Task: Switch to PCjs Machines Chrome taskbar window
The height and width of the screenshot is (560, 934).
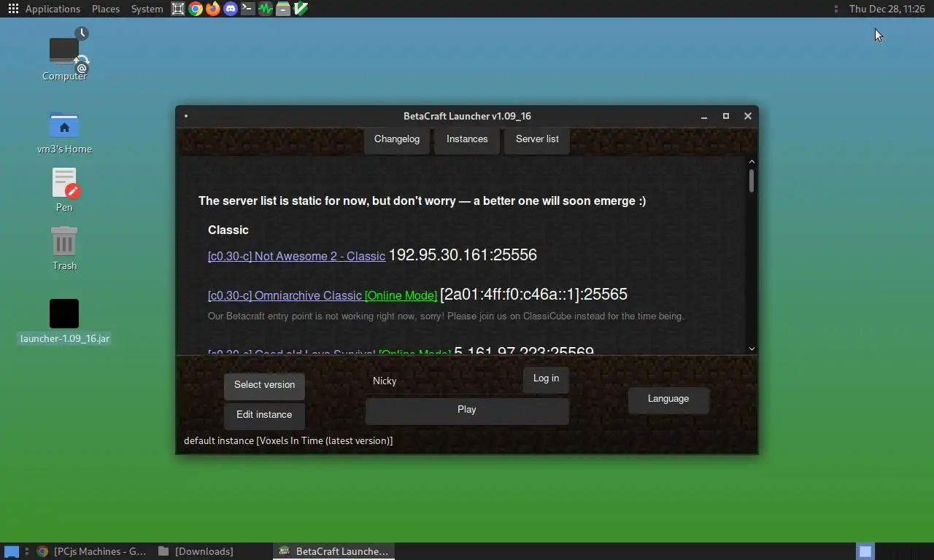Action: pyautogui.click(x=92, y=551)
